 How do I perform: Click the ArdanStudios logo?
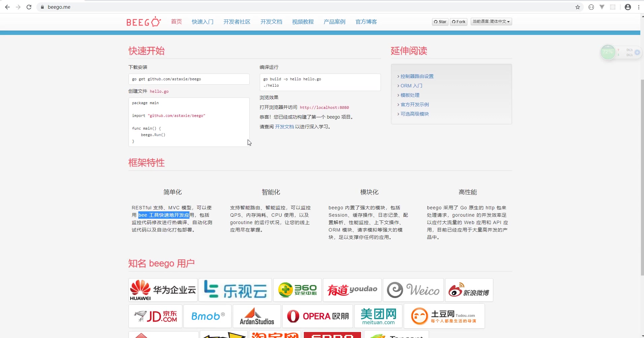point(257,316)
